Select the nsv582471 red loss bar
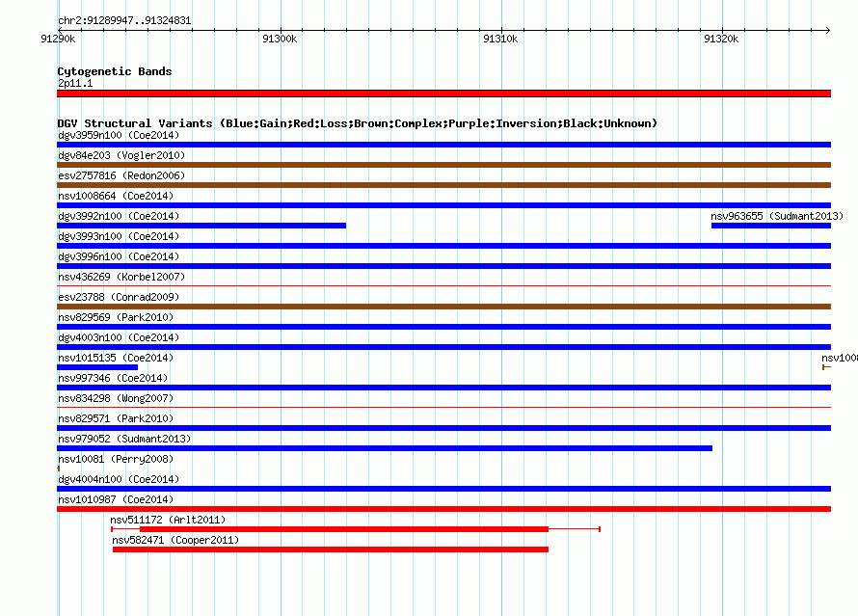This screenshot has width=858, height=616. click(331, 549)
